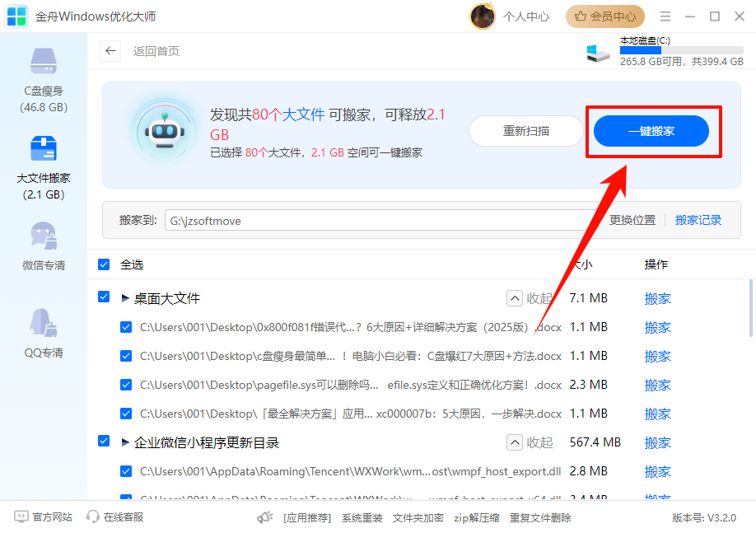The width and height of the screenshot is (756, 533).
Task: Click the local disk C drive icon
Action: (x=598, y=53)
